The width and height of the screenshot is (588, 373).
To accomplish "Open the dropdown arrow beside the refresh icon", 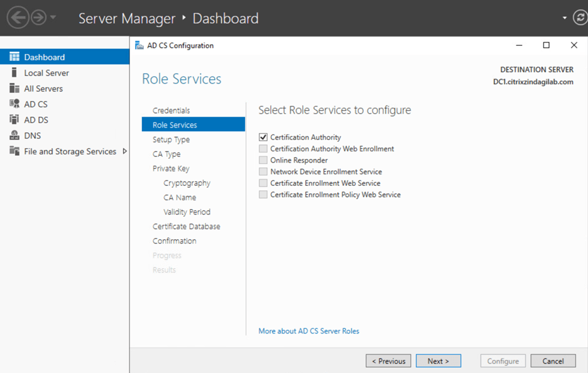I will coord(564,18).
